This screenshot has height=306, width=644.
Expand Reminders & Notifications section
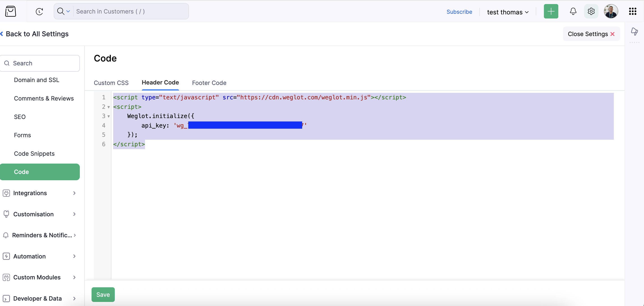(39, 235)
